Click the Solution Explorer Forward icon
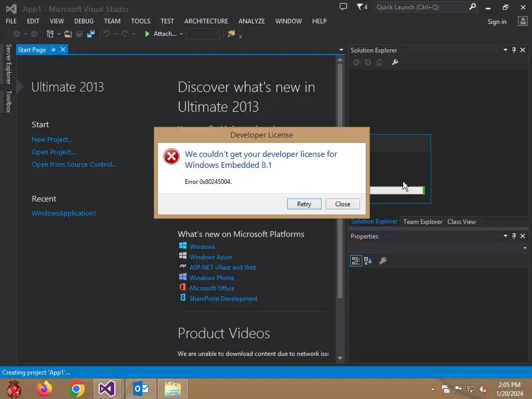 coord(368,62)
